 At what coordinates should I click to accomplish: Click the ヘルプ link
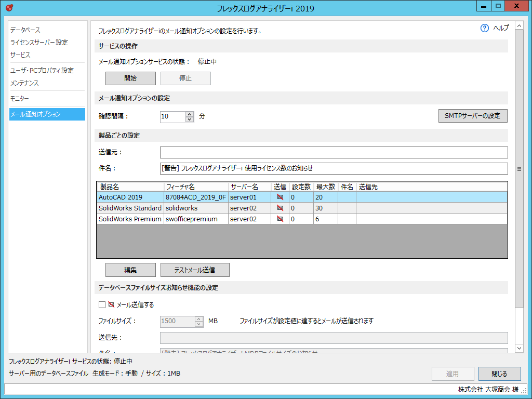(x=501, y=28)
